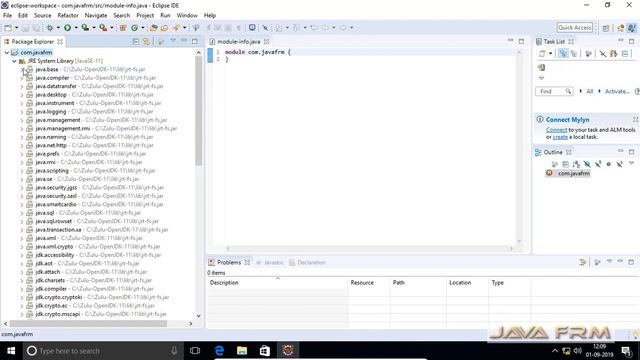Toggle Focus on Workweek in Task List
The width and height of the screenshot is (640, 360).
click(x=588, y=53)
